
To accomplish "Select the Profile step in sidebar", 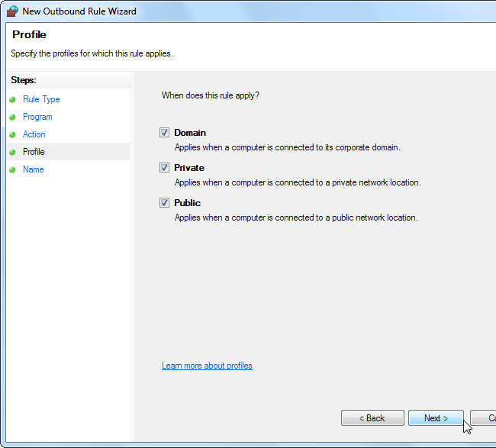I will (x=34, y=152).
